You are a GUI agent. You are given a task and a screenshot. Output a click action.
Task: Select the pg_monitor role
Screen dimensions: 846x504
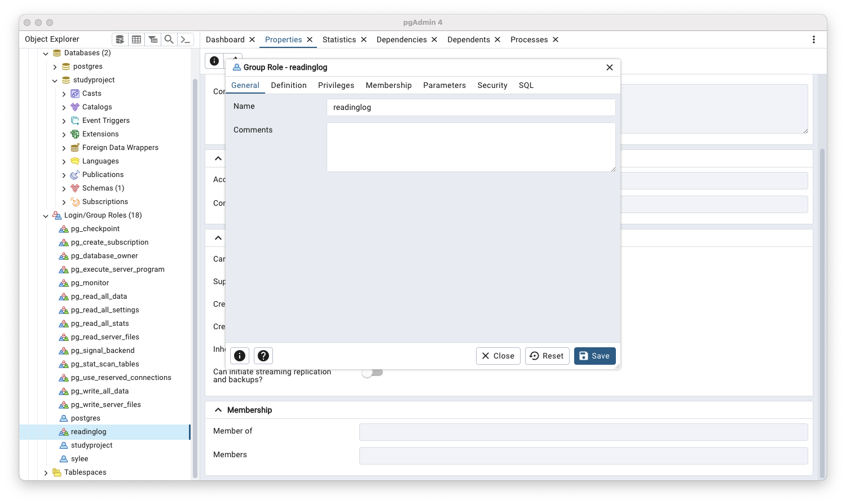90,283
